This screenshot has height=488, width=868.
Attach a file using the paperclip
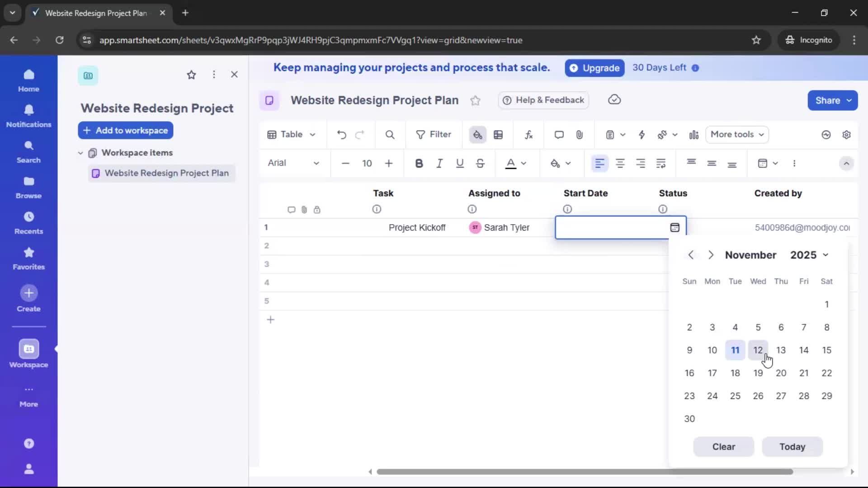tap(580, 134)
